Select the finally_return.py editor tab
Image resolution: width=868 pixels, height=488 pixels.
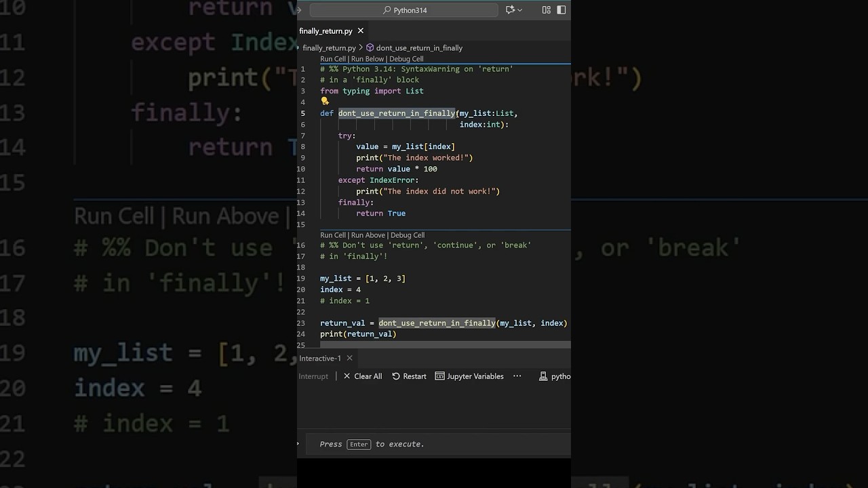325,31
